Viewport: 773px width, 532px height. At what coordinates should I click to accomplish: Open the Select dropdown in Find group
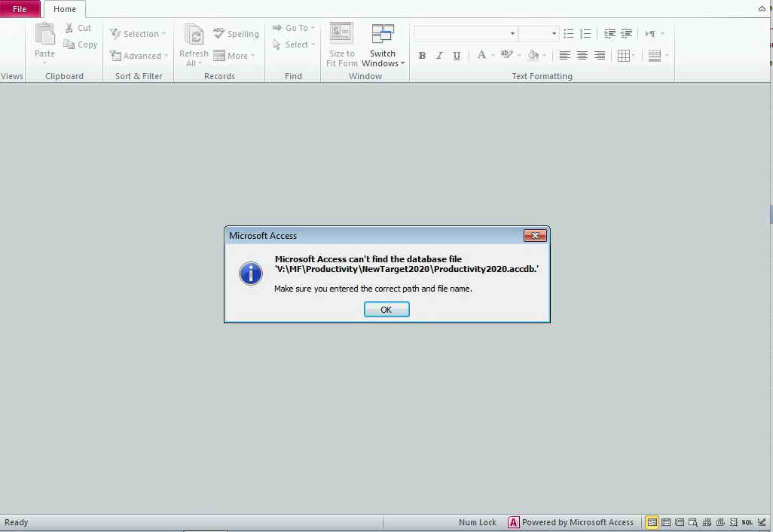click(x=294, y=44)
